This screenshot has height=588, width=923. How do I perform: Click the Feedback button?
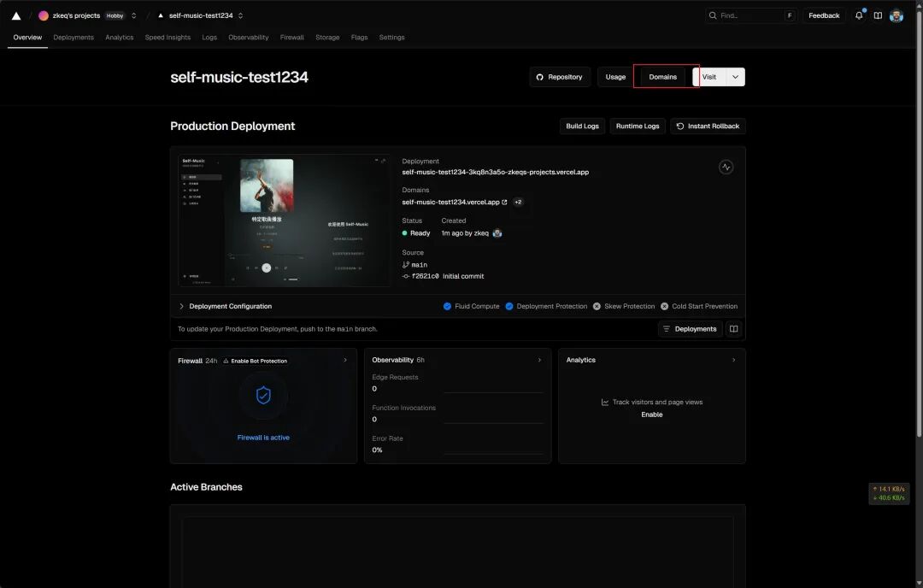[x=824, y=15]
